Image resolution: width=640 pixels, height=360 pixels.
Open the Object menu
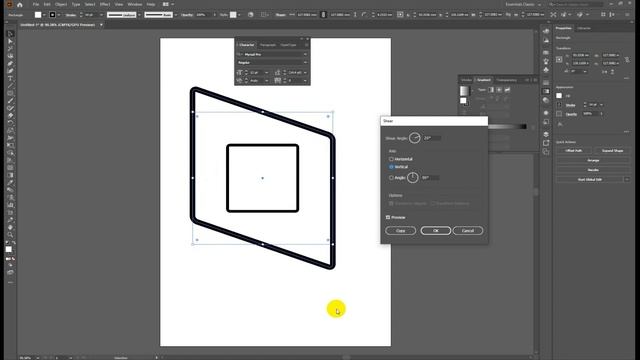tap(61, 4)
